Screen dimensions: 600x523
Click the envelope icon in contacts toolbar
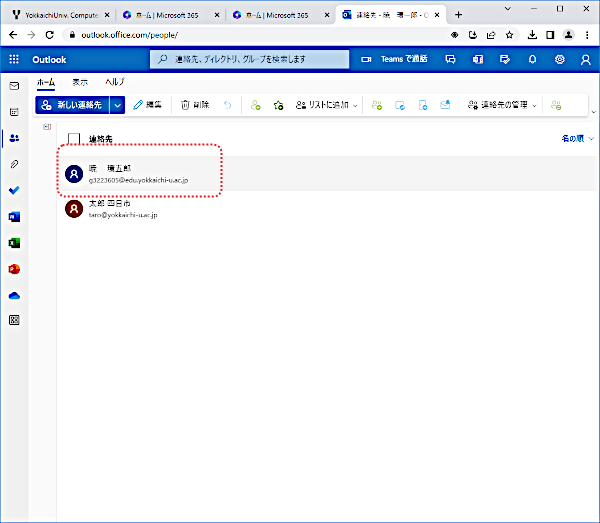tap(445, 105)
